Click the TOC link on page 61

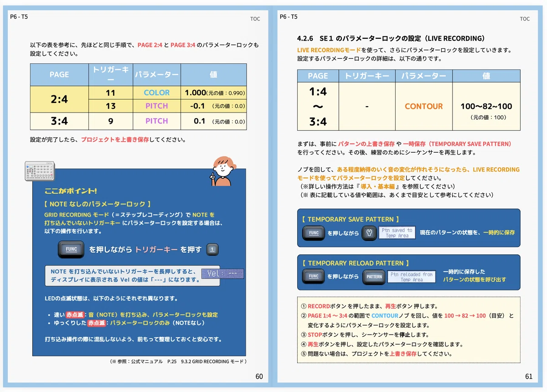click(x=525, y=19)
